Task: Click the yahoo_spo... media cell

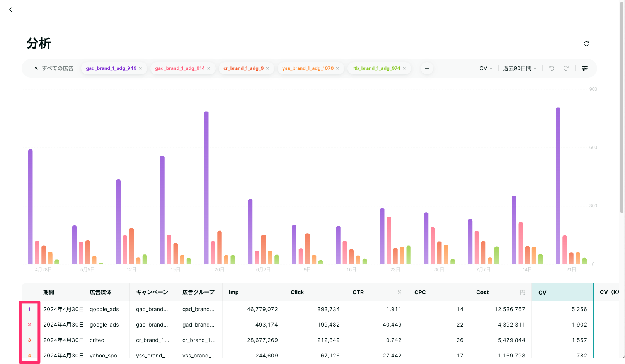Action: tap(106, 356)
